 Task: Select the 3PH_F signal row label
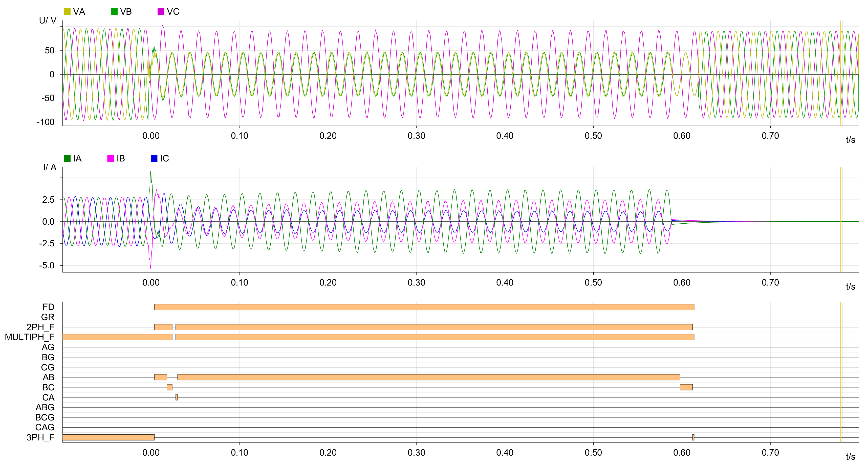click(40, 438)
